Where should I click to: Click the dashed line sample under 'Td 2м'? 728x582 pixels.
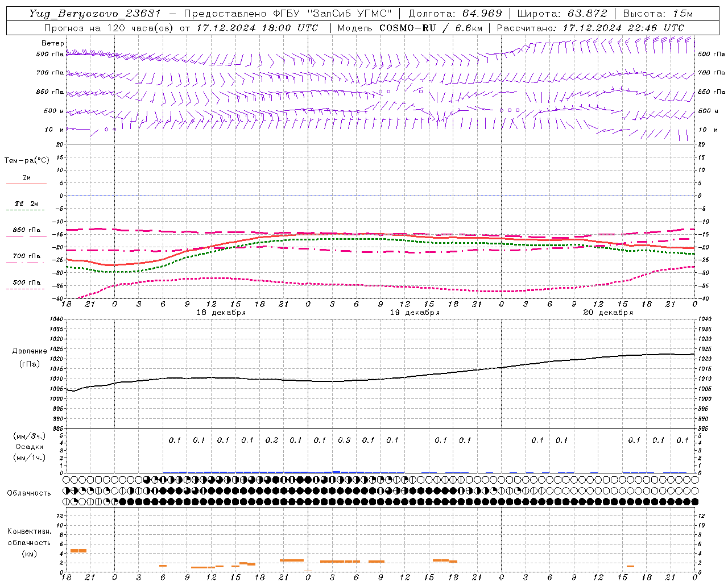pos(27,210)
